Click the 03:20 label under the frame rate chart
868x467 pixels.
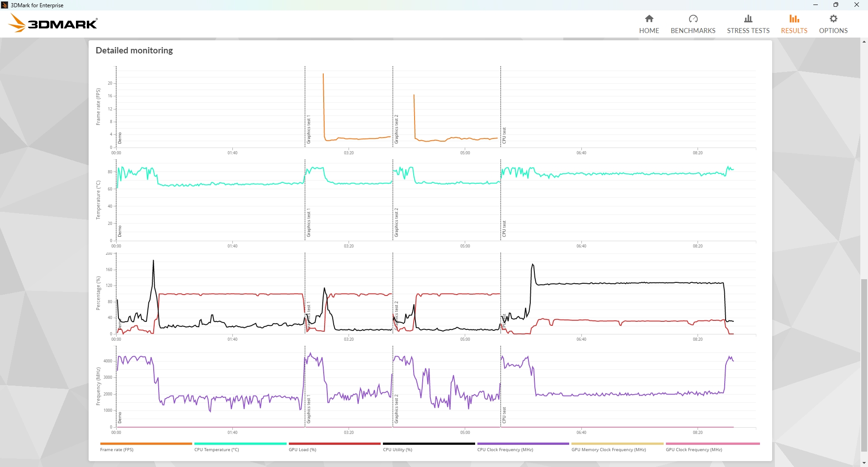pos(349,153)
